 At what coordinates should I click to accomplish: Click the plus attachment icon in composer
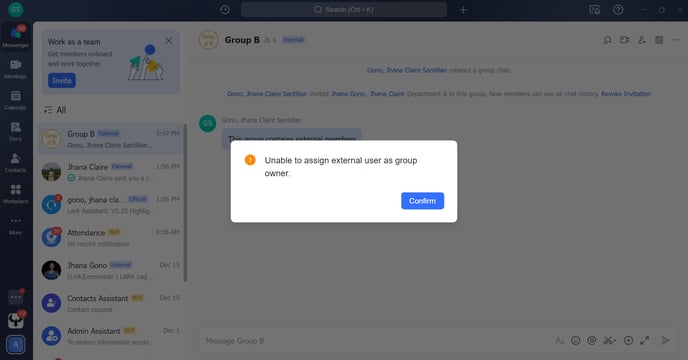[x=628, y=341]
